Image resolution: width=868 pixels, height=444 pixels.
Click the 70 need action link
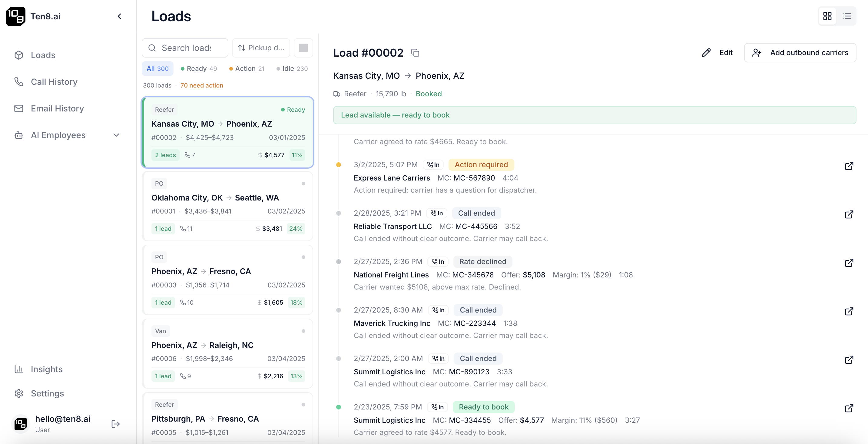tap(201, 86)
